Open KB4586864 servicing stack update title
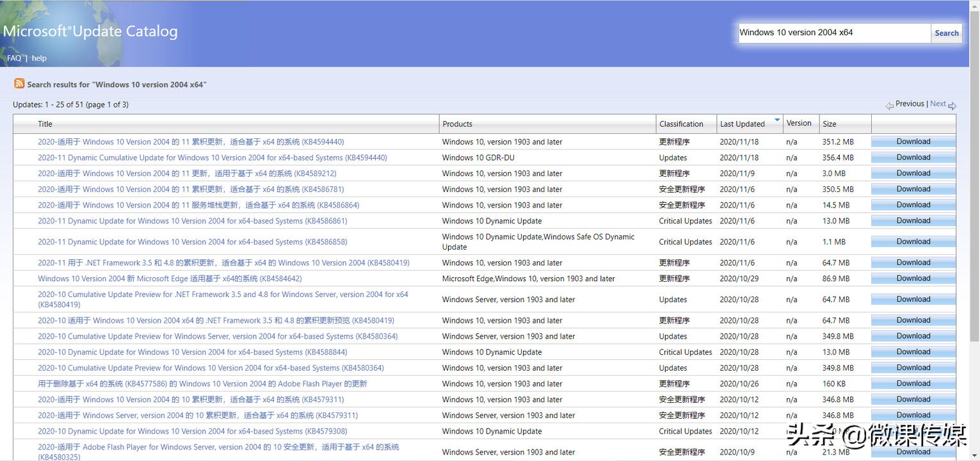Screen dimensions: 980x461 point(198,206)
